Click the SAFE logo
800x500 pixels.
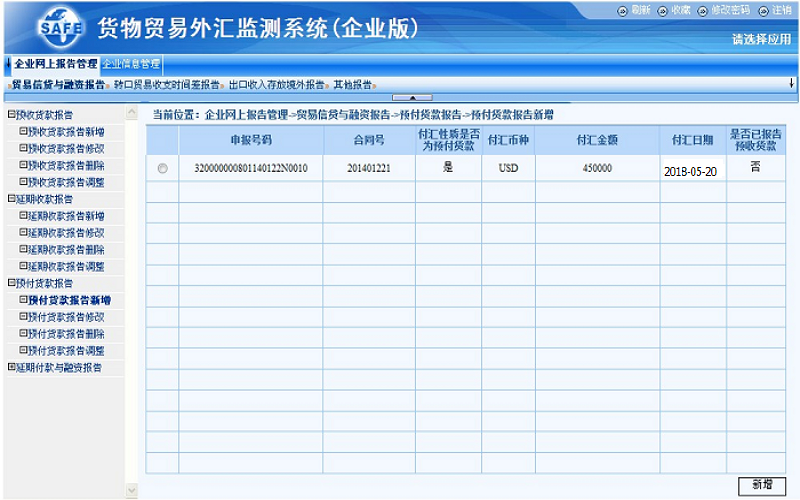[60, 29]
